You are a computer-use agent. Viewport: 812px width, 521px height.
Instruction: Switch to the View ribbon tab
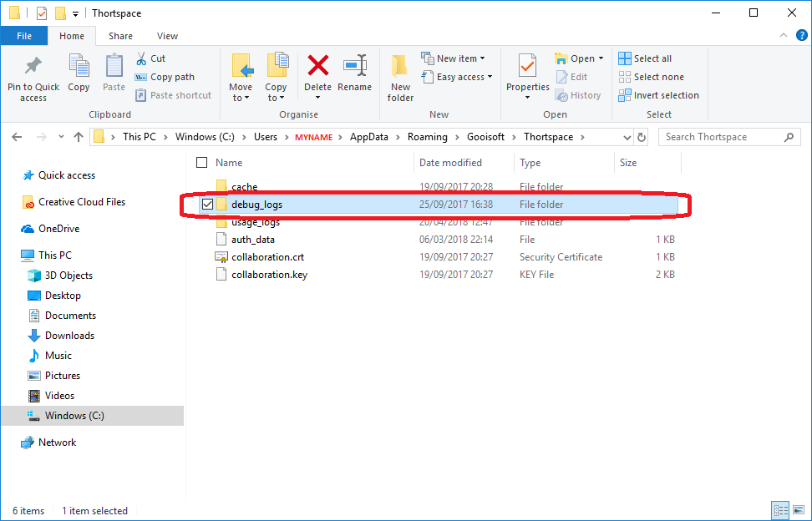point(167,36)
